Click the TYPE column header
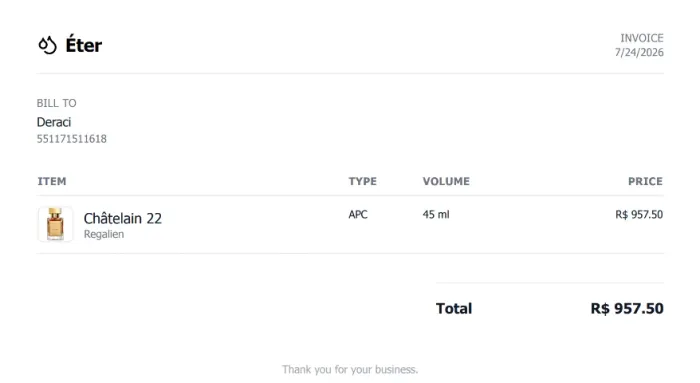The height and width of the screenshot is (383, 700). coord(362,181)
